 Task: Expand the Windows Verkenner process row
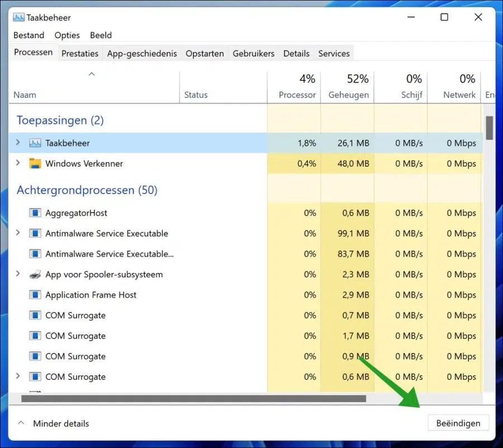18,163
